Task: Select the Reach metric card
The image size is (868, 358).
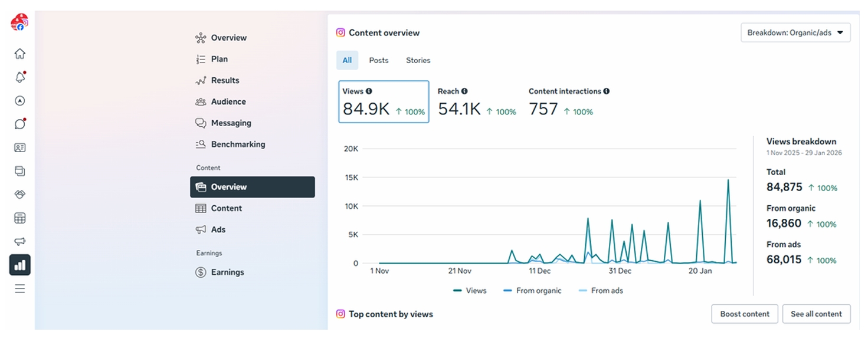Action: (476, 102)
